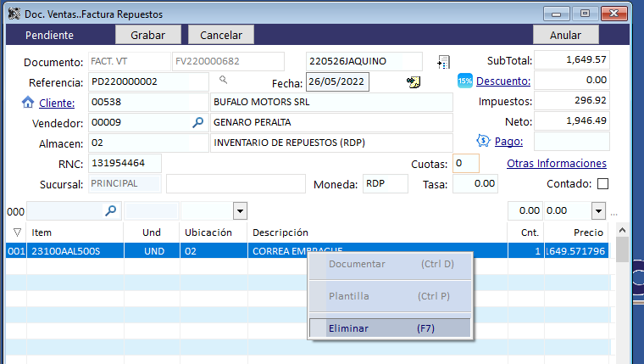Click the filter triangle in the grid header
The height and width of the screenshot is (364, 644).
(x=17, y=232)
